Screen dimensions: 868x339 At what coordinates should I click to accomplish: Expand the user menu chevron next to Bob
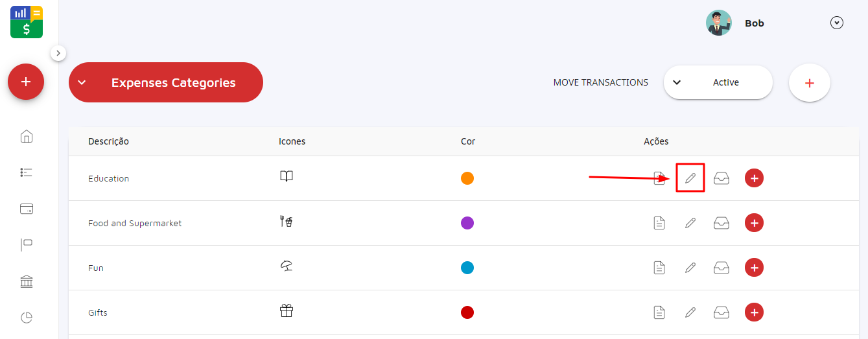[x=837, y=23]
